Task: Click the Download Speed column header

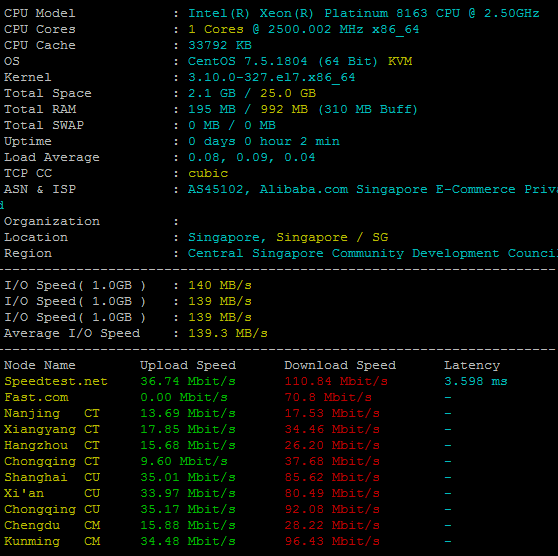Action: point(340,365)
